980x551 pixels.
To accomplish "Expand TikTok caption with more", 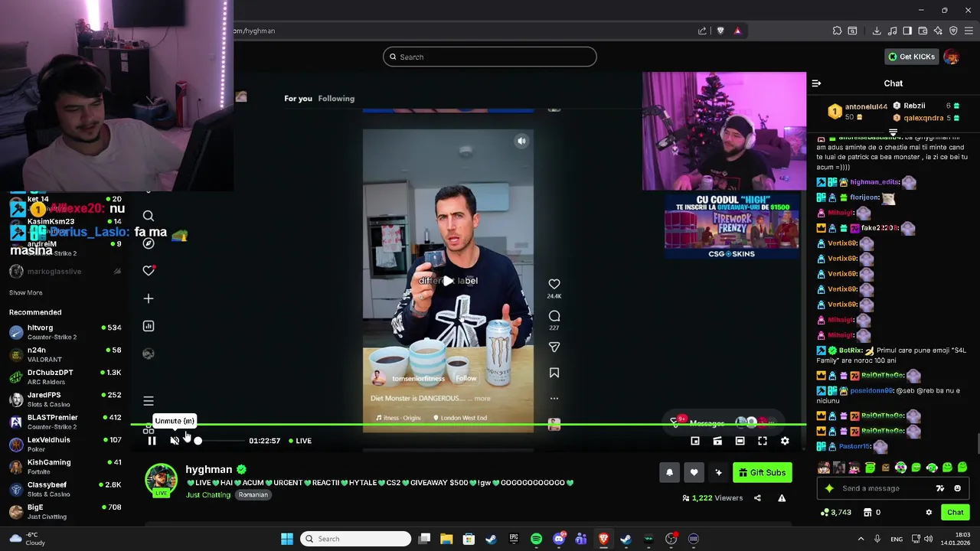I will [482, 399].
